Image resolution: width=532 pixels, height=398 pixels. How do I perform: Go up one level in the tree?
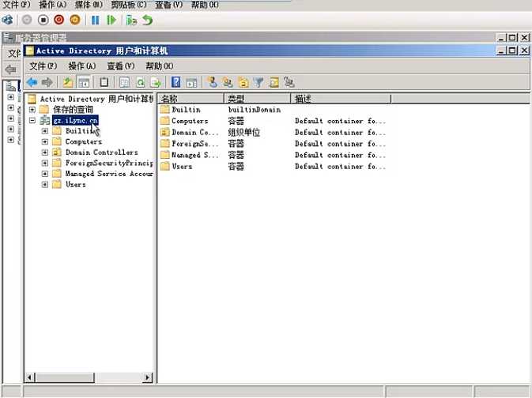[68, 82]
